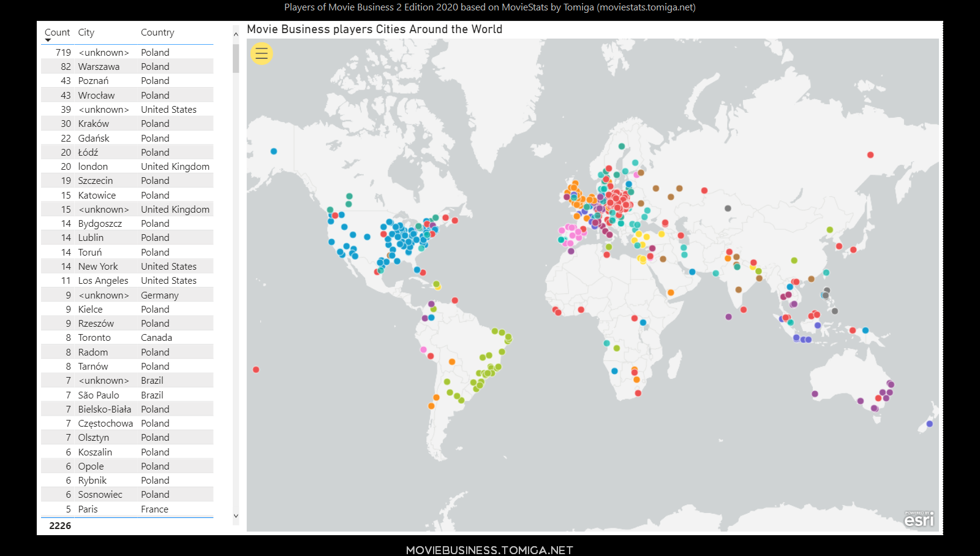980x556 pixels.
Task: Click the purple New Zealand map point
Action: tap(930, 424)
